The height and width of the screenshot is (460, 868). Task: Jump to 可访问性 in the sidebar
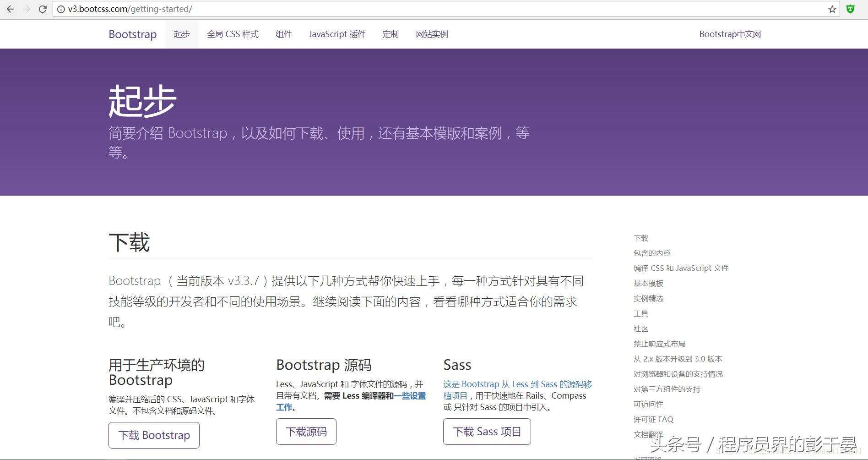[648, 405]
